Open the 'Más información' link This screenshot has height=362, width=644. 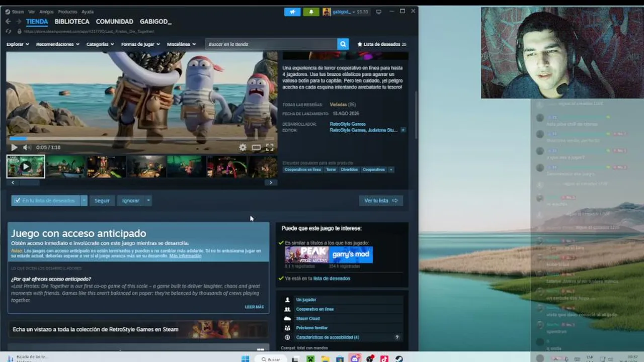coord(185,256)
